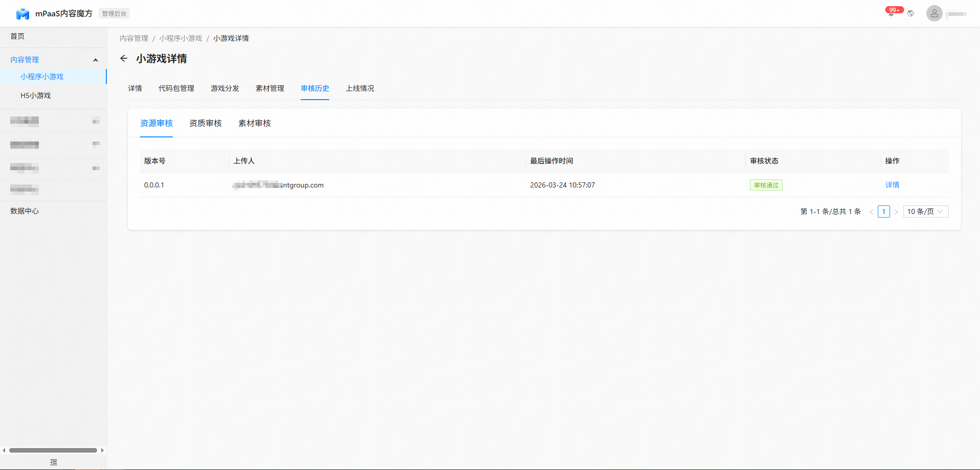Click the 操作 column header
The image size is (980, 470).
(x=892, y=161)
